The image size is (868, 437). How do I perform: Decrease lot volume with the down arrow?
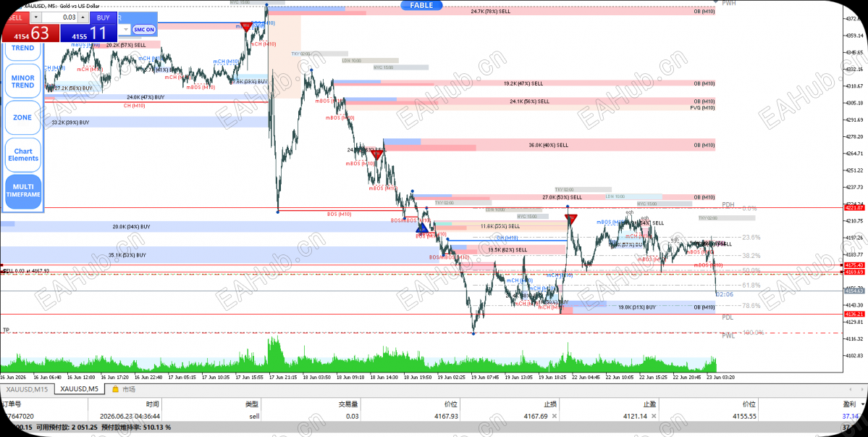coord(35,17)
